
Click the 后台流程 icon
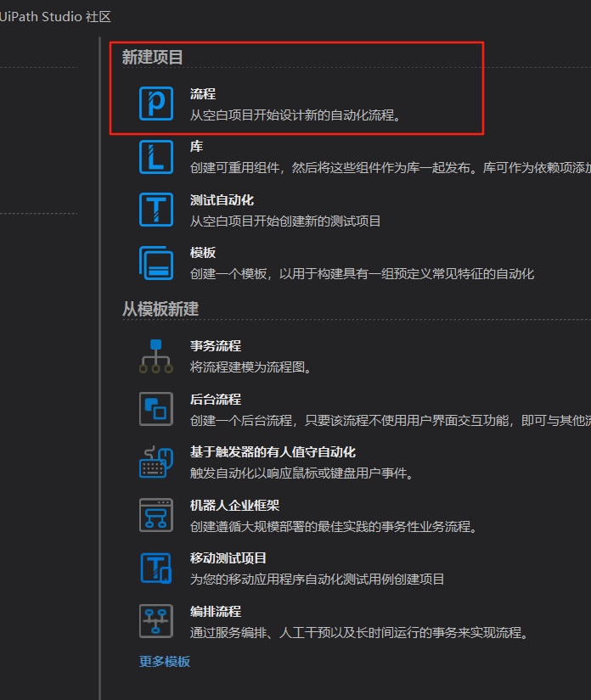click(x=156, y=409)
